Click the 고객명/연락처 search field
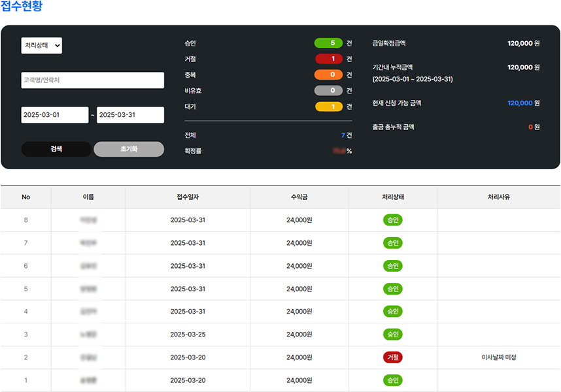 coord(92,80)
